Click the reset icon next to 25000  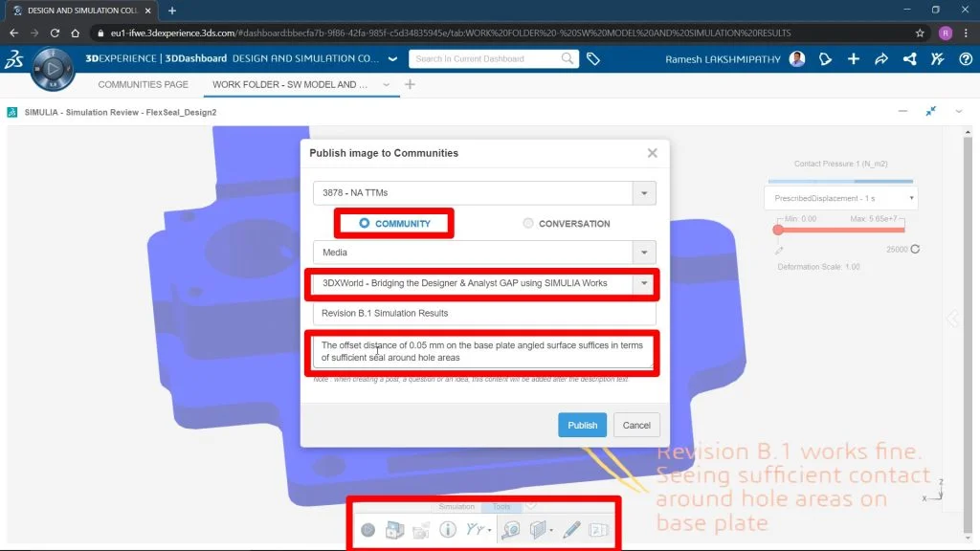[x=915, y=250]
